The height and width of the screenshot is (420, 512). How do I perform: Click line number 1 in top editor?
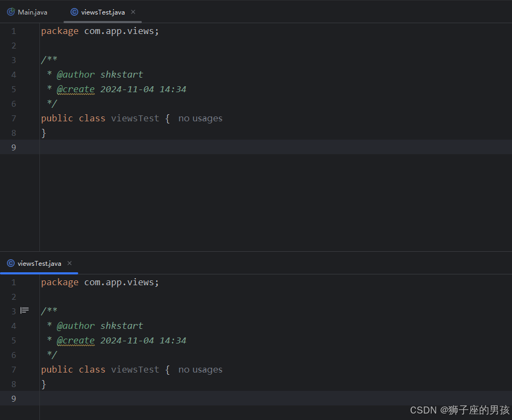point(13,31)
